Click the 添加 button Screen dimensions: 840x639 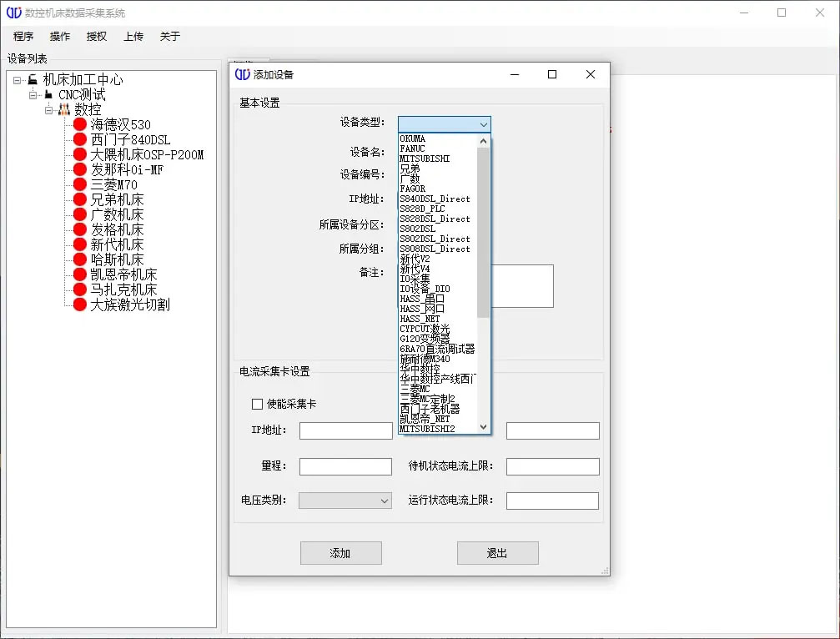pyautogui.click(x=340, y=553)
